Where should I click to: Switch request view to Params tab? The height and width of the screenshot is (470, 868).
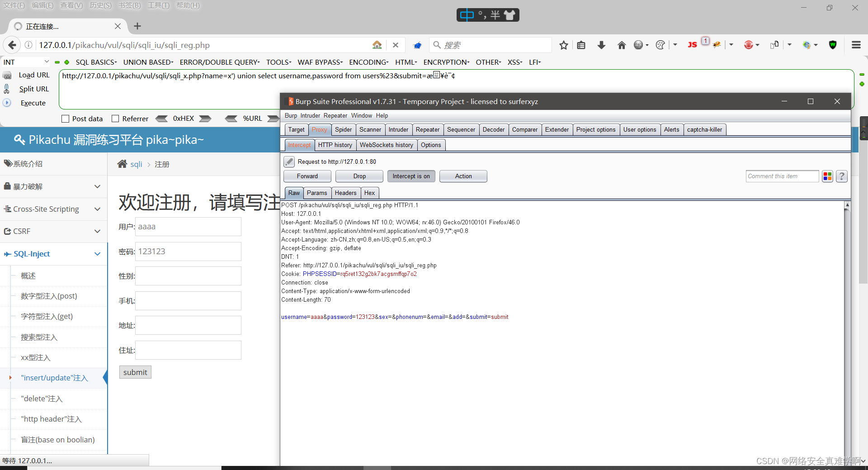(x=317, y=193)
